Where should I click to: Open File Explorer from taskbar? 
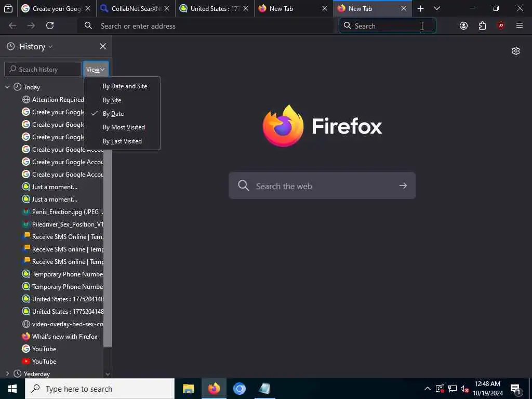tap(188, 389)
